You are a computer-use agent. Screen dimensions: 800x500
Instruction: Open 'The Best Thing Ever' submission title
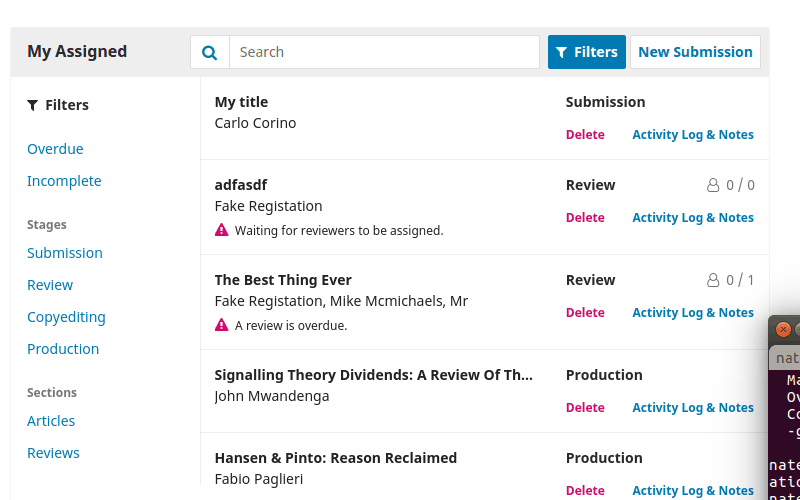[283, 280]
